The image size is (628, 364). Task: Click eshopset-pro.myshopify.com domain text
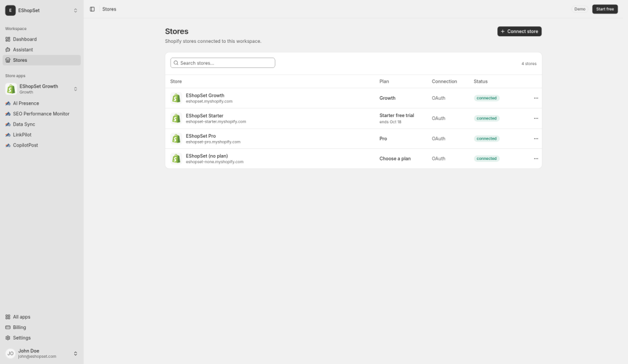[x=213, y=142]
